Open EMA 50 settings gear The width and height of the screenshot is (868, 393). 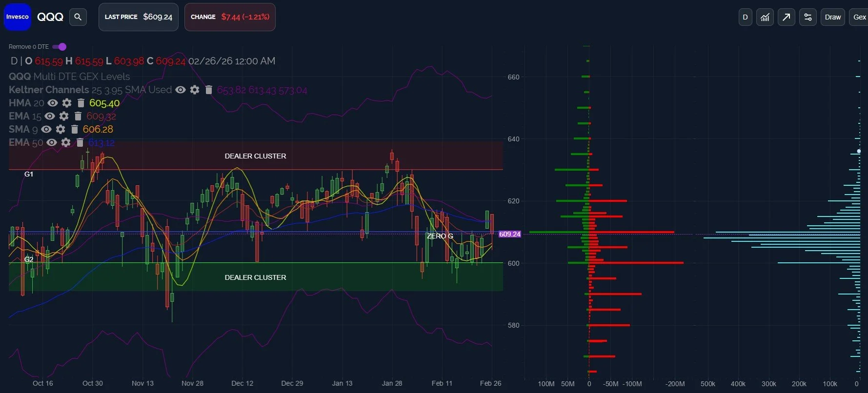[x=66, y=142]
